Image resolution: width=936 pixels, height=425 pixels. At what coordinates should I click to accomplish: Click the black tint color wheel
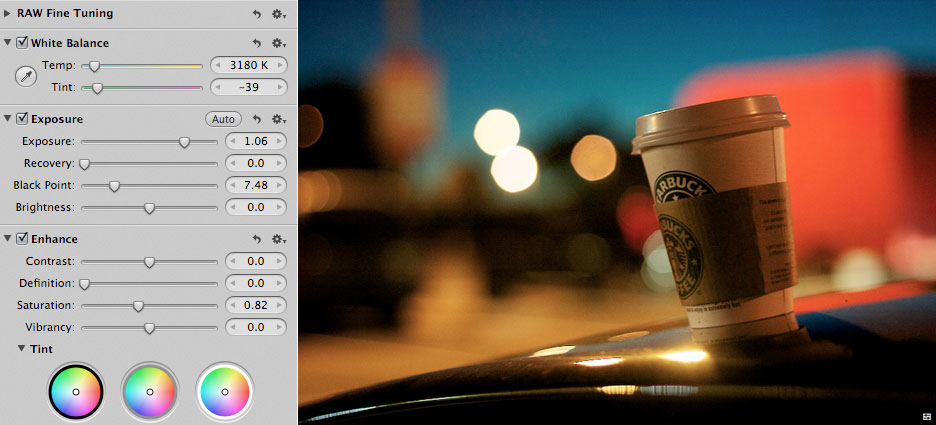pyautogui.click(x=76, y=392)
